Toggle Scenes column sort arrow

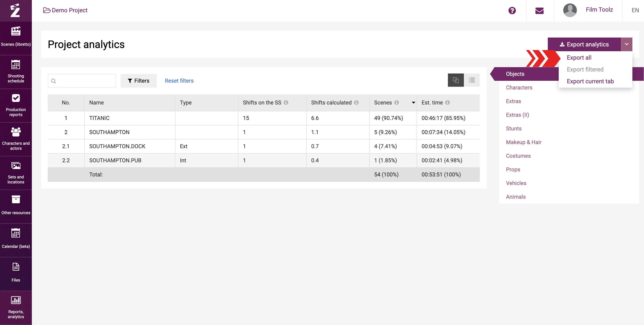[414, 103]
